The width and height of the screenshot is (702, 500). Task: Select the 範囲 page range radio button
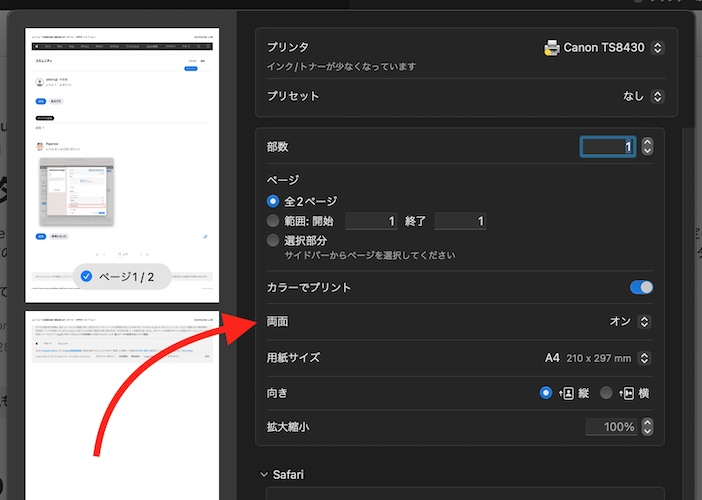(x=273, y=221)
